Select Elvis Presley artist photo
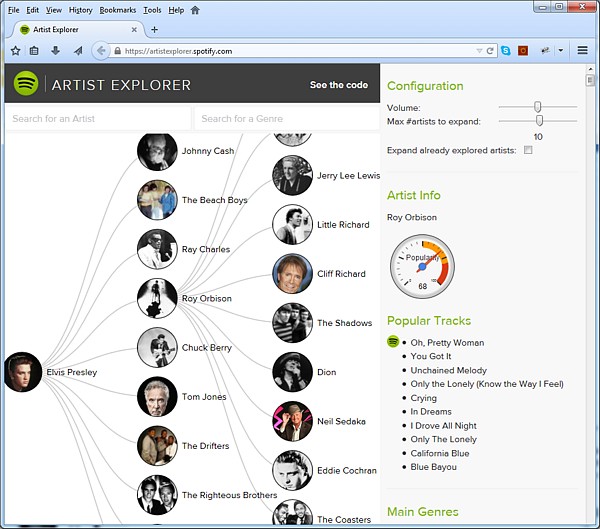Viewport: 600px width, 529px height. pyautogui.click(x=23, y=372)
